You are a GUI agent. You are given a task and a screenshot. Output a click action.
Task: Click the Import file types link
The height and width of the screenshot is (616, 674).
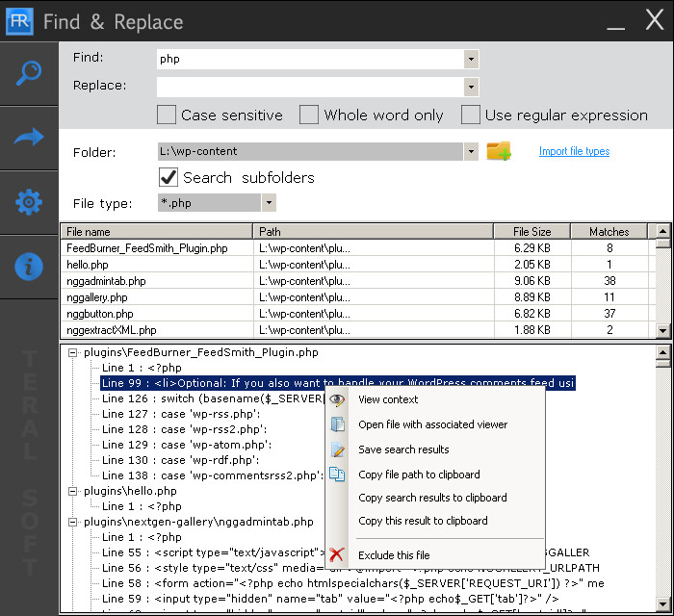574,151
